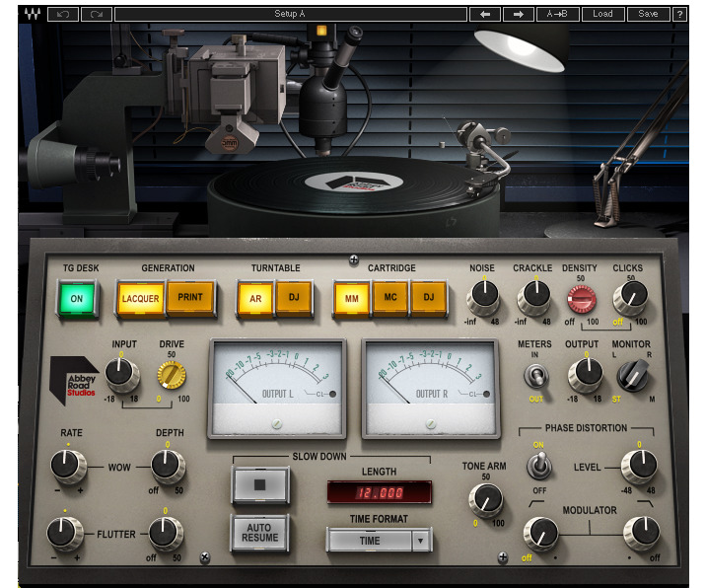Click the Save preset menu
This screenshot has height=588, width=706.
point(648,14)
